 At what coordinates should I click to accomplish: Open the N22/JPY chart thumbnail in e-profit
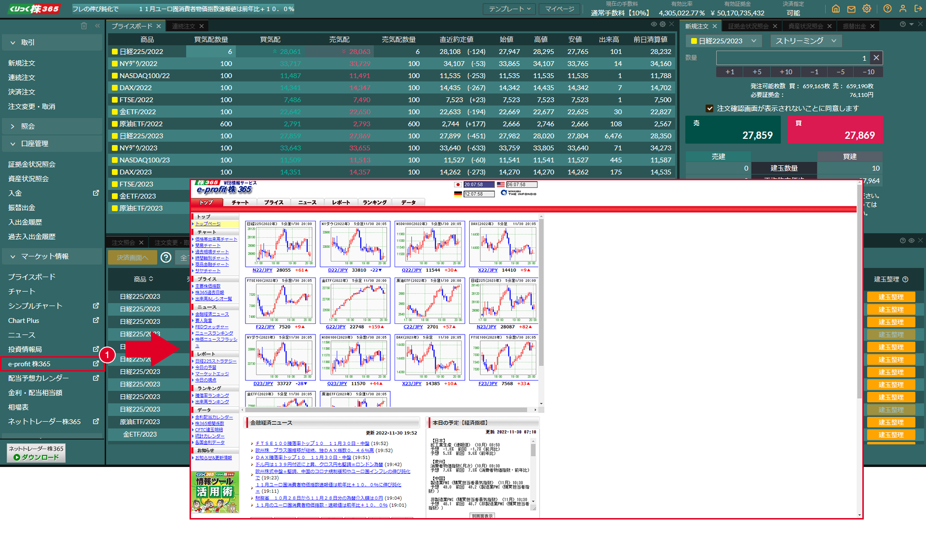[280, 244]
